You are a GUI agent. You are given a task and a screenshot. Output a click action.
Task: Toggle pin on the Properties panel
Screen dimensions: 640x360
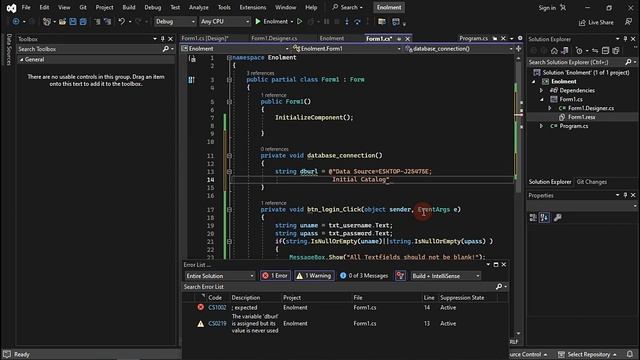click(625, 195)
